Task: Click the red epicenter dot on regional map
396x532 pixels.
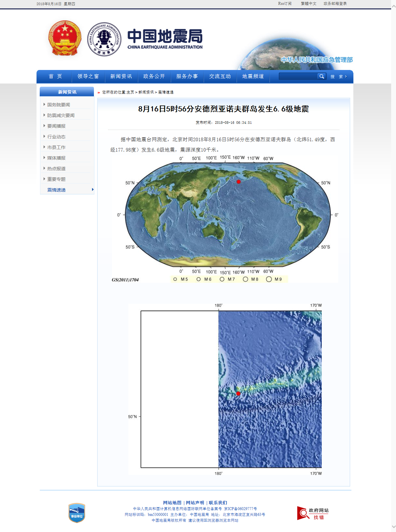Action: pyautogui.click(x=238, y=393)
